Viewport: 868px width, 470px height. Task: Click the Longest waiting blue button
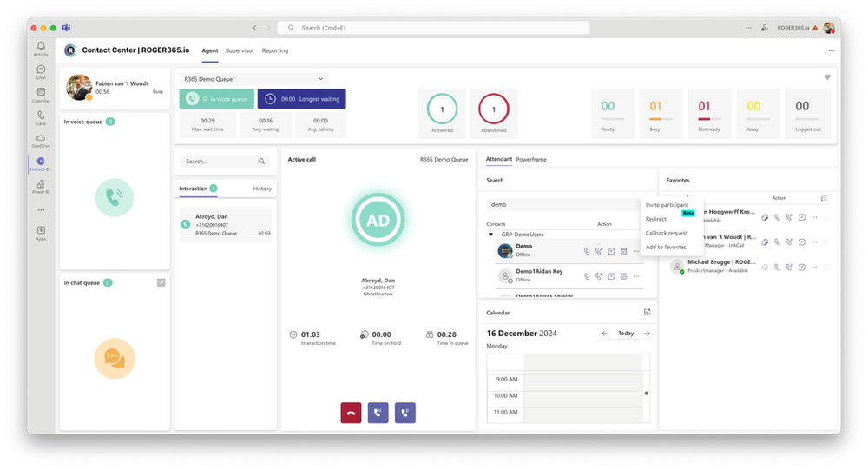(x=302, y=99)
